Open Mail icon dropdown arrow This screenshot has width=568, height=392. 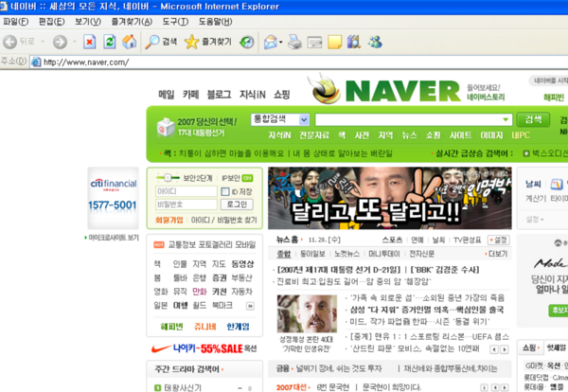(281, 43)
